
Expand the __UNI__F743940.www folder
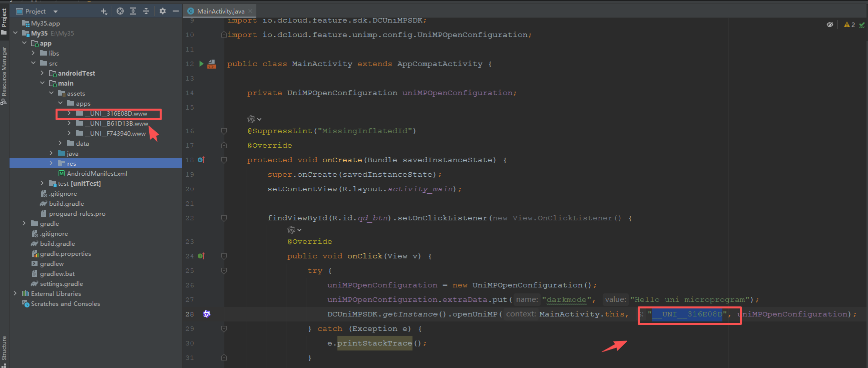69,133
